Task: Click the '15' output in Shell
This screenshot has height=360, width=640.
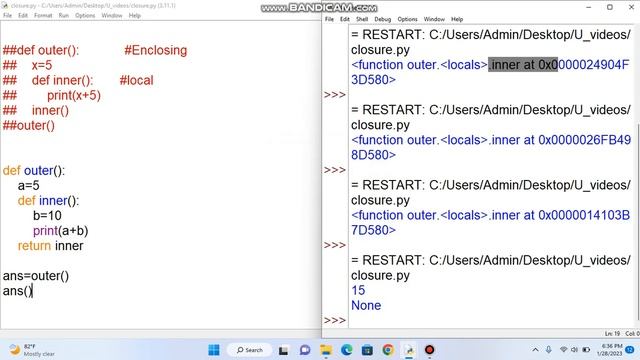Action: pos(358,290)
